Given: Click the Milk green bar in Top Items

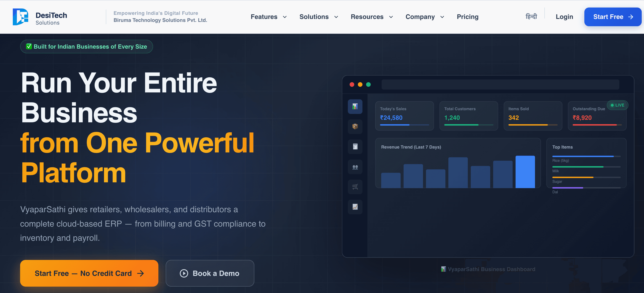Looking at the screenshot, I should coord(578,167).
